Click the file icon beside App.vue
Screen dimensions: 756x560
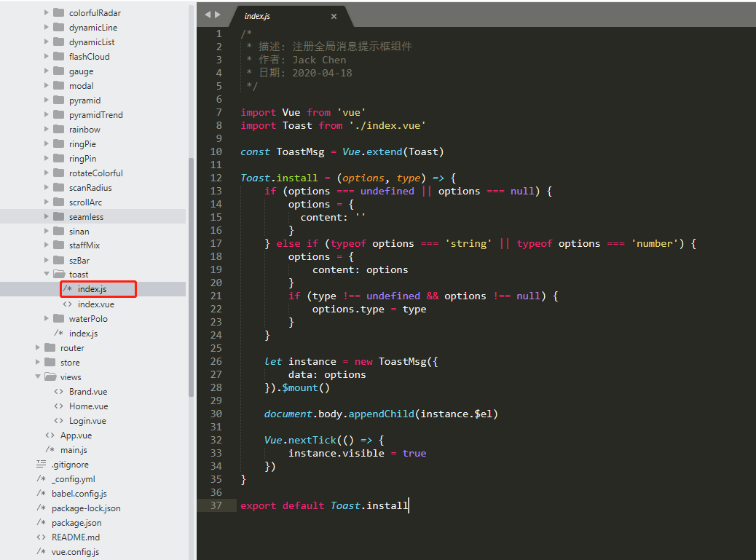(x=50, y=435)
